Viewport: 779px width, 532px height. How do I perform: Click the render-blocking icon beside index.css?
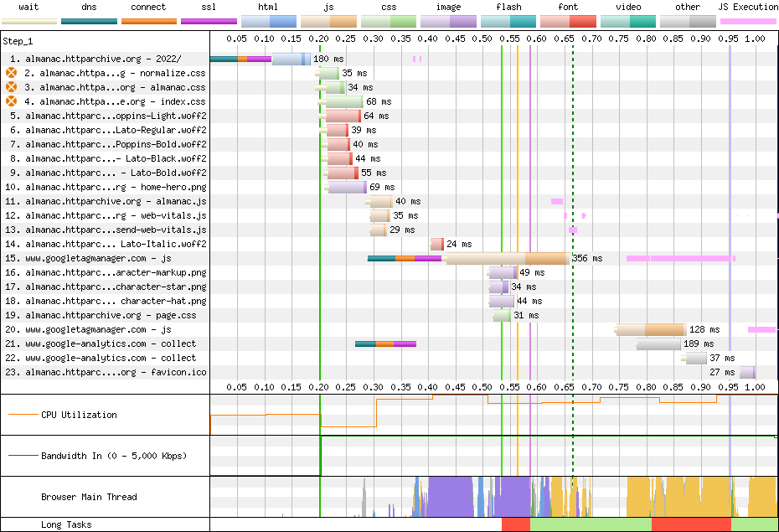(11, 101)
